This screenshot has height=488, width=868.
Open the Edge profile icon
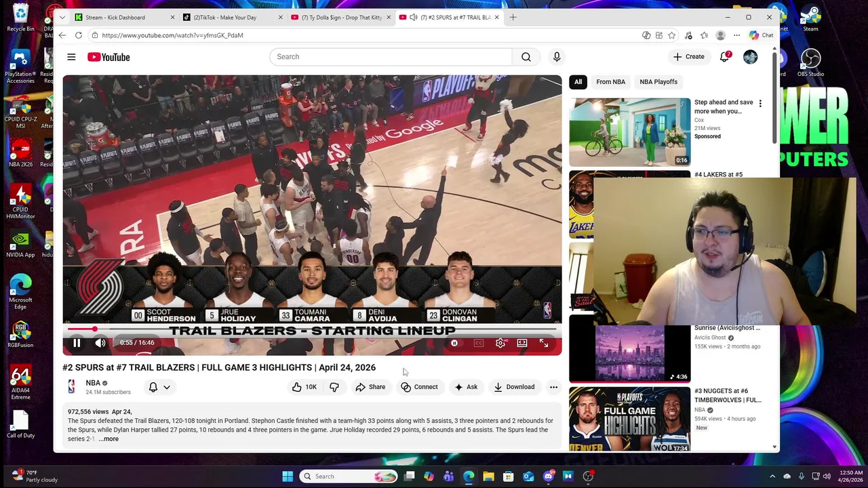click(720, 35)
